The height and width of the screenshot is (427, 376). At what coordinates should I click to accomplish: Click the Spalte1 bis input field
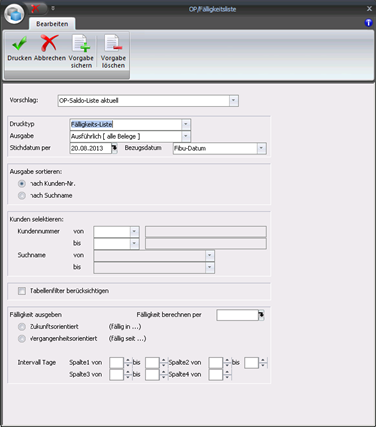[x=152, y=363]
